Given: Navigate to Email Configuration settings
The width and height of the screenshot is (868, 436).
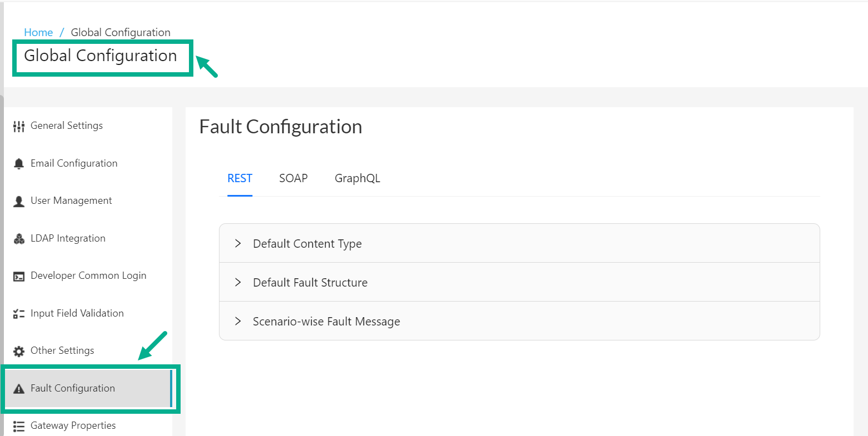Looking at the screenshot, I should tap(74, 163).
